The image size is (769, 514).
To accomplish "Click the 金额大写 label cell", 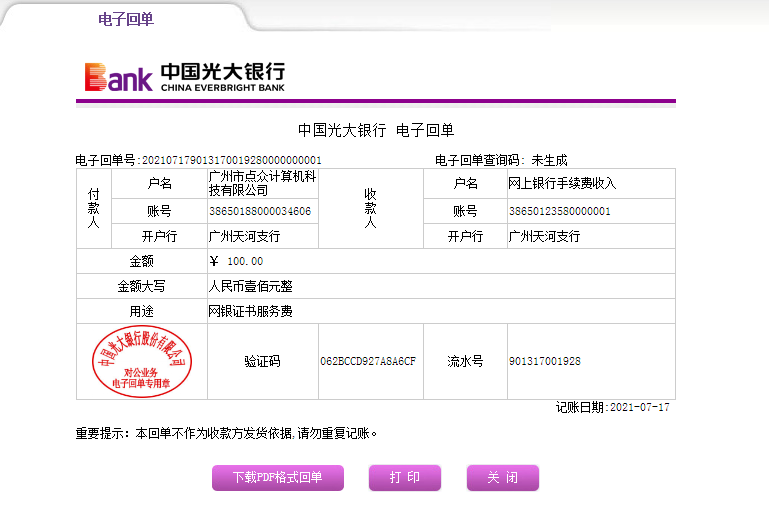I will (x=142, y=286).
